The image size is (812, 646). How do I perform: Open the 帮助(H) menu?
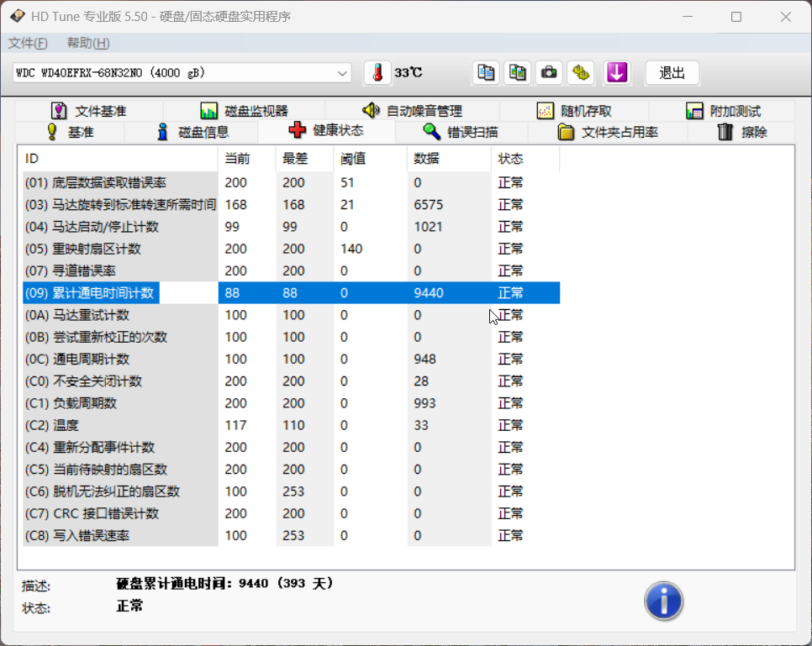(x=88, y=43)
